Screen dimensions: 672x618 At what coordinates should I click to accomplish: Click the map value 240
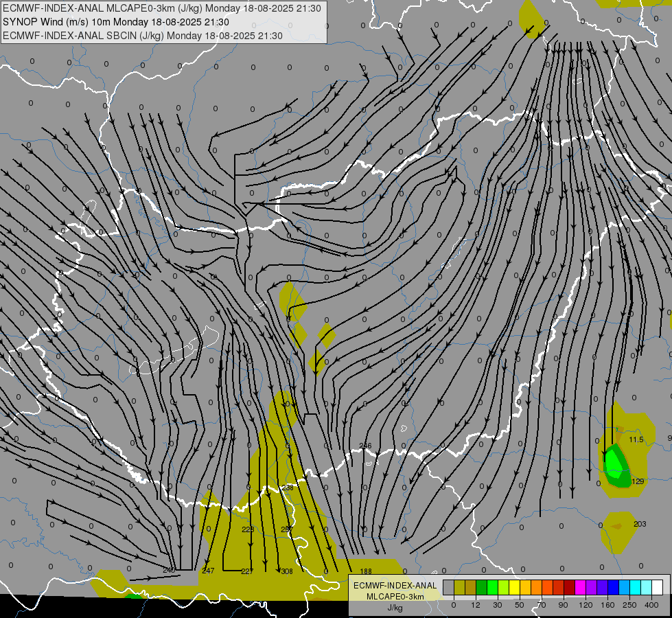tap(170, 570)
